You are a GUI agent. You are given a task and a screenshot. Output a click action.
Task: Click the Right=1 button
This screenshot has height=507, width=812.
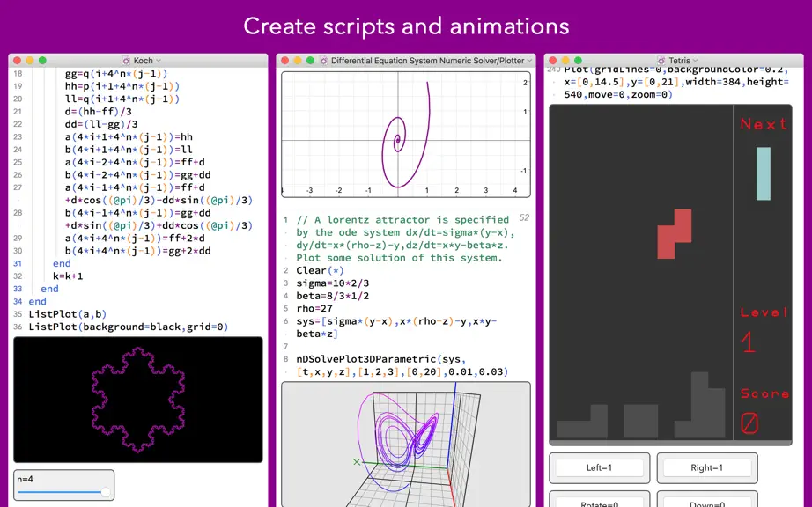707,467
